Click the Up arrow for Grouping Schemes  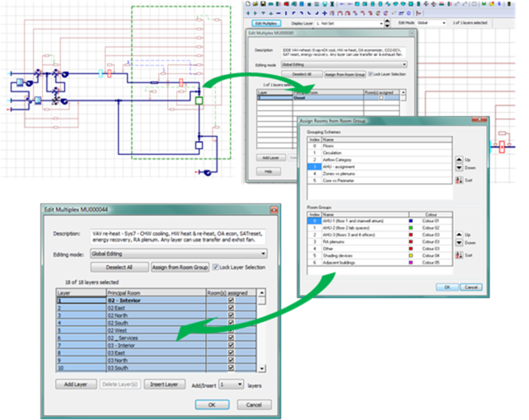(x=459, y=158)
